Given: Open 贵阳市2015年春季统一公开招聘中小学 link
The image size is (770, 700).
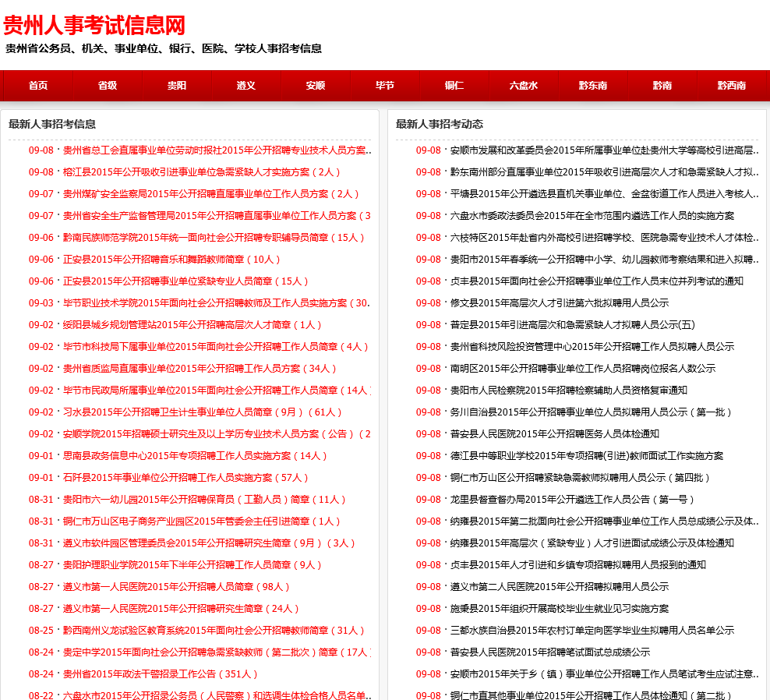Looking at the screenshot, I should pos(605,260).
